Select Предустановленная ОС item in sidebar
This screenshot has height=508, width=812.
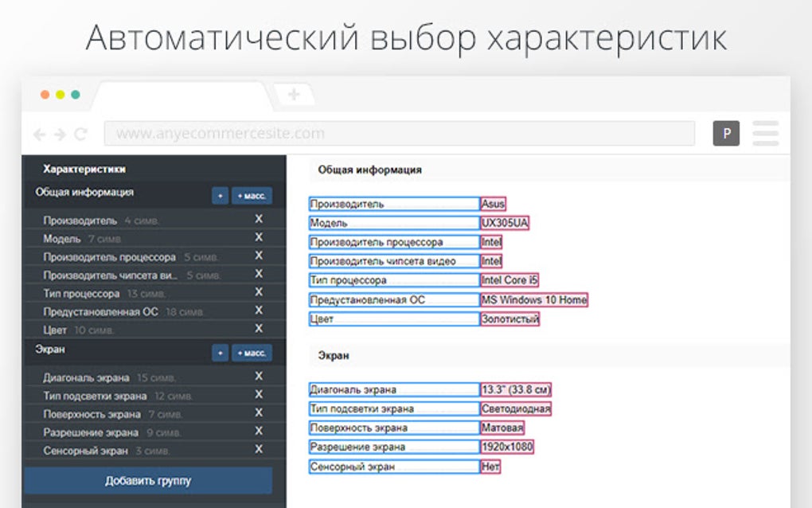(100, 312)
